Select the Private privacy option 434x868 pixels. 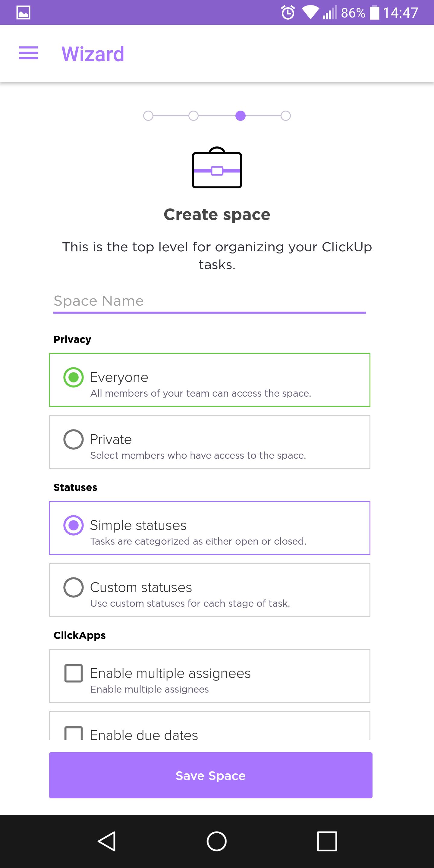pyautogui.click(x=209, y=442)
